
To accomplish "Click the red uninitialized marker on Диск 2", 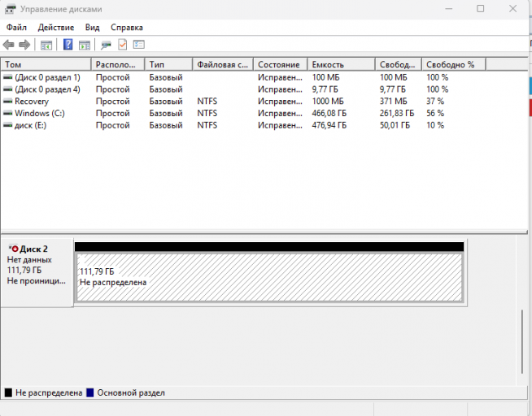I will coord(15,249).
